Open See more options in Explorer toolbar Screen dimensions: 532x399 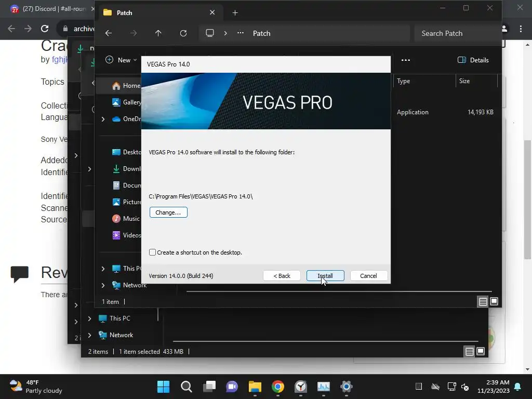pyautogui.click(x=406, y=60)
